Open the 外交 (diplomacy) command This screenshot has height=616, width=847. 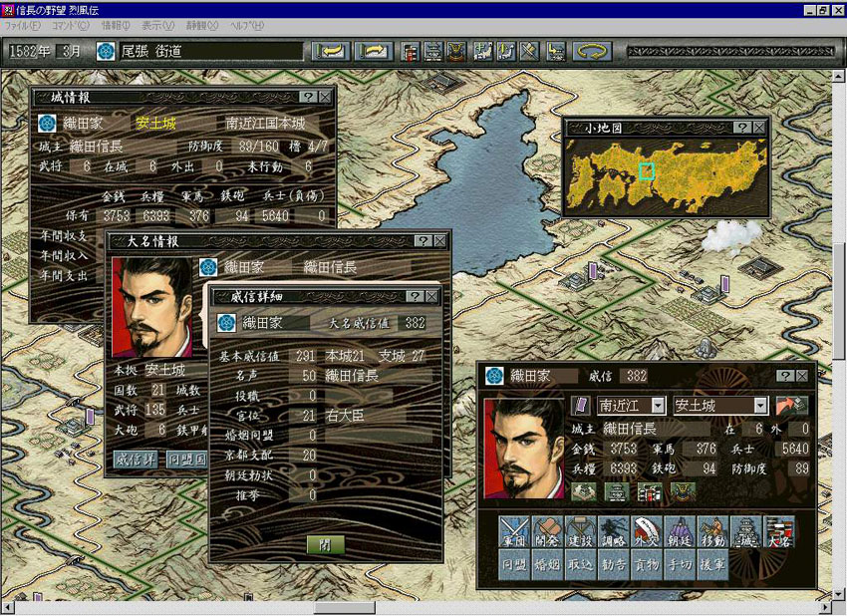point(648,532)
